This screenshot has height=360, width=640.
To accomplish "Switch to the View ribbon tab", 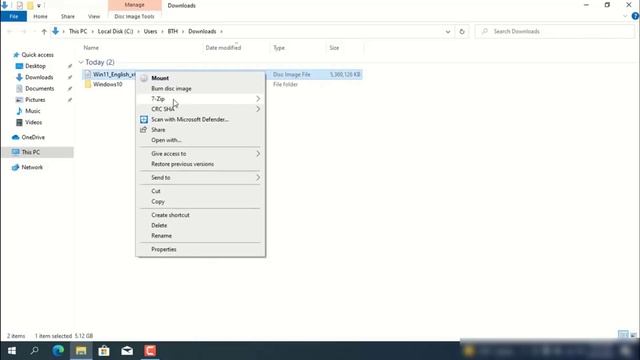I will 94,16.
